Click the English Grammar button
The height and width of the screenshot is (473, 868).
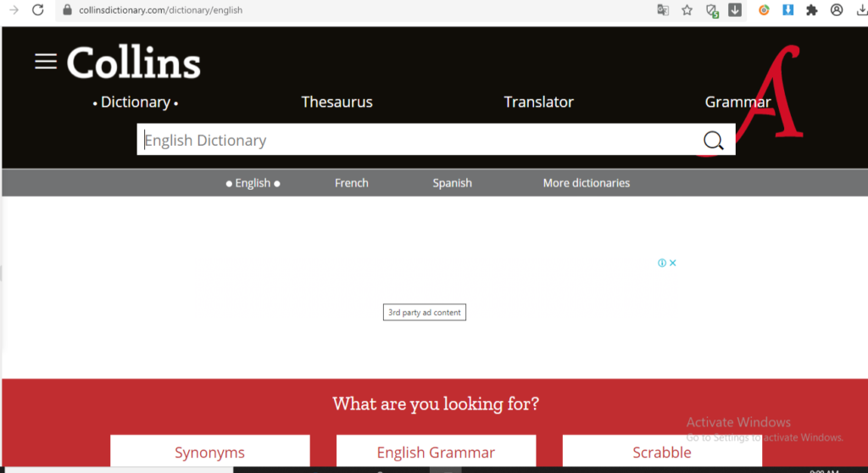[436, 452]
